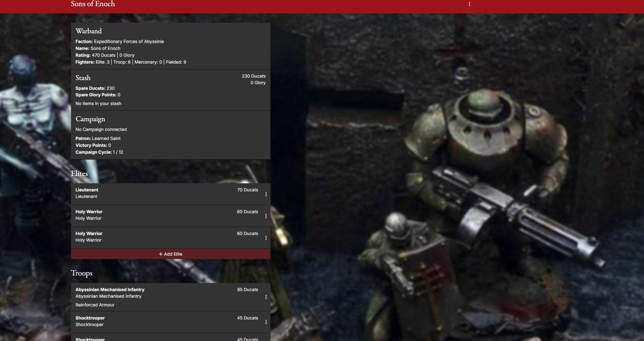Open options for the 85 Ducats Mechanised Infantry
The image size is (644, 341).
[266, 297]
